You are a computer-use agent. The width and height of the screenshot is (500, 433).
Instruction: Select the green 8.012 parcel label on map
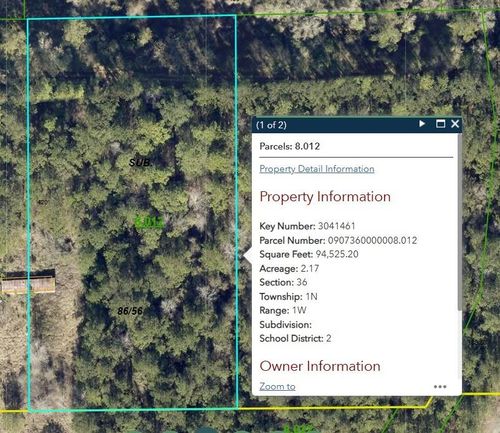149,221
